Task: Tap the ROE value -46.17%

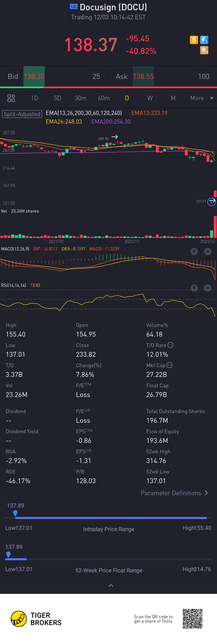Action: [x=18, y=481]
